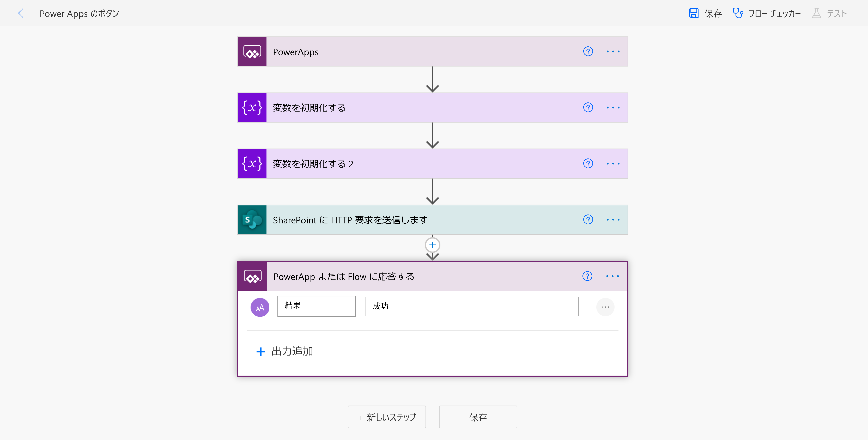Click the 新しいステップ button
This screenshot has width=868, height=440.
pos(387,417)
